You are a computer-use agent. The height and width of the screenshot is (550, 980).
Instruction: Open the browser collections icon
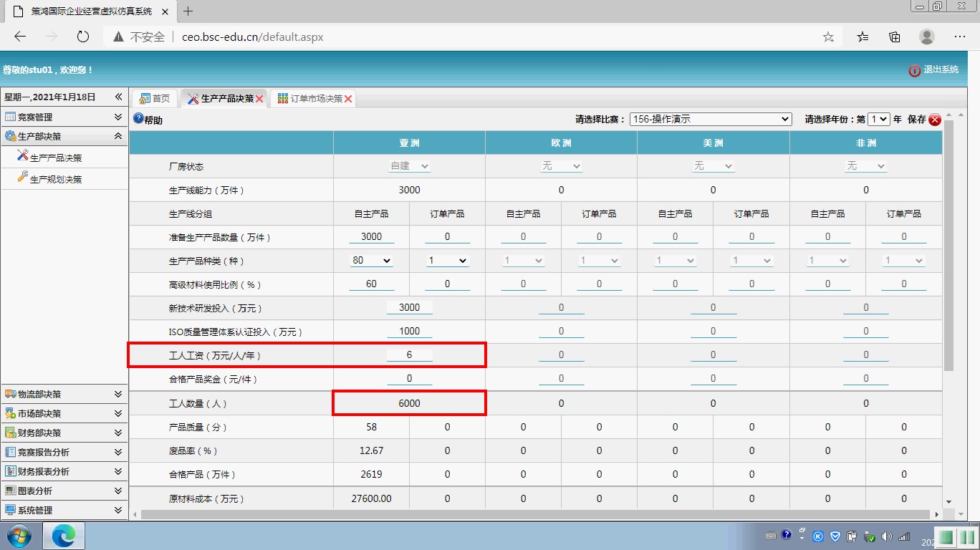tap(895, 37)
